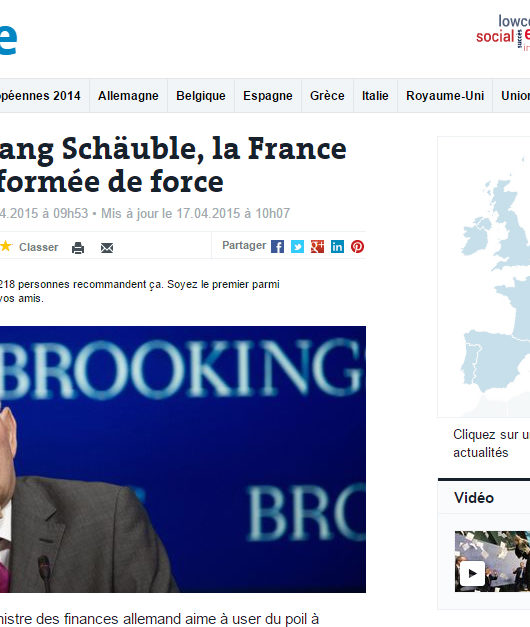Click the yellow star beside Classer
This screenshot has height=627, width=530.
point(6,246)
